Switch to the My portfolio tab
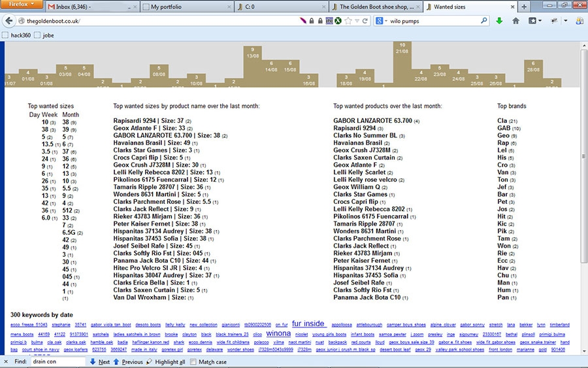588x368 pixels. tap(187, 7)
